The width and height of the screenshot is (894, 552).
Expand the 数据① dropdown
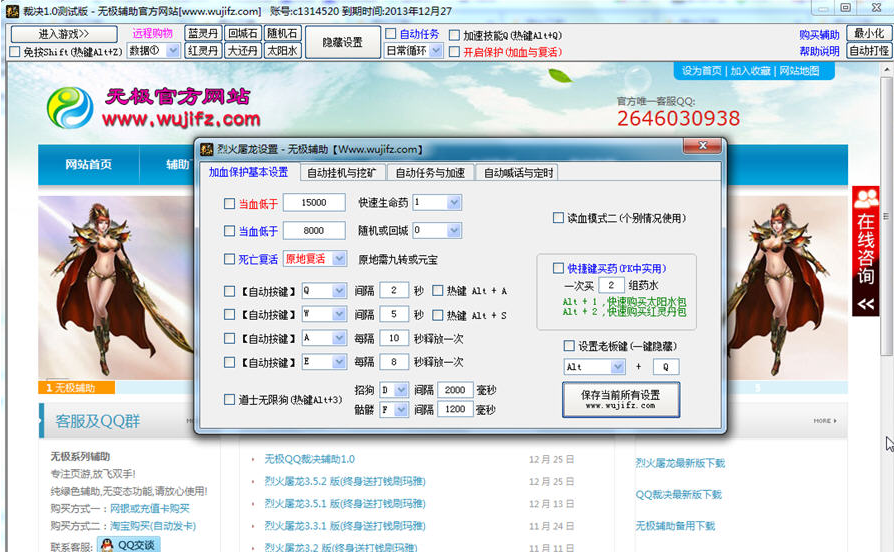[173, 51]
